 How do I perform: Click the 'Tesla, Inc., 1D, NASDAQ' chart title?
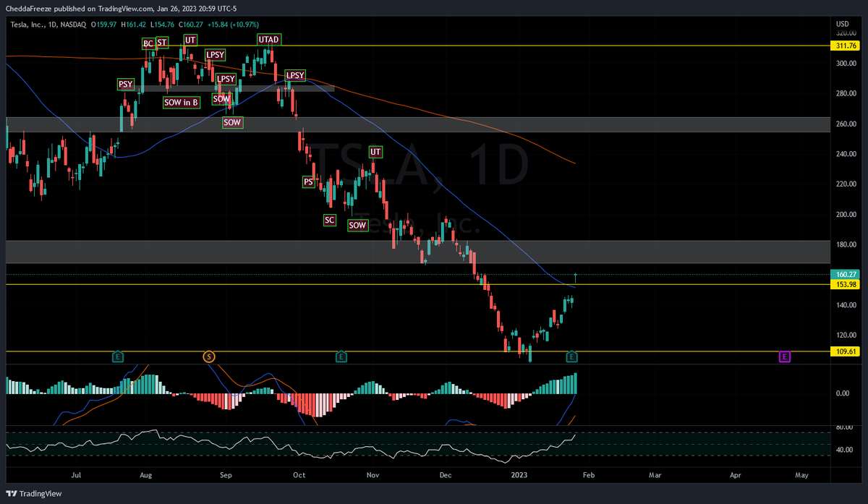pyautogui.click(x=49, y=25)
